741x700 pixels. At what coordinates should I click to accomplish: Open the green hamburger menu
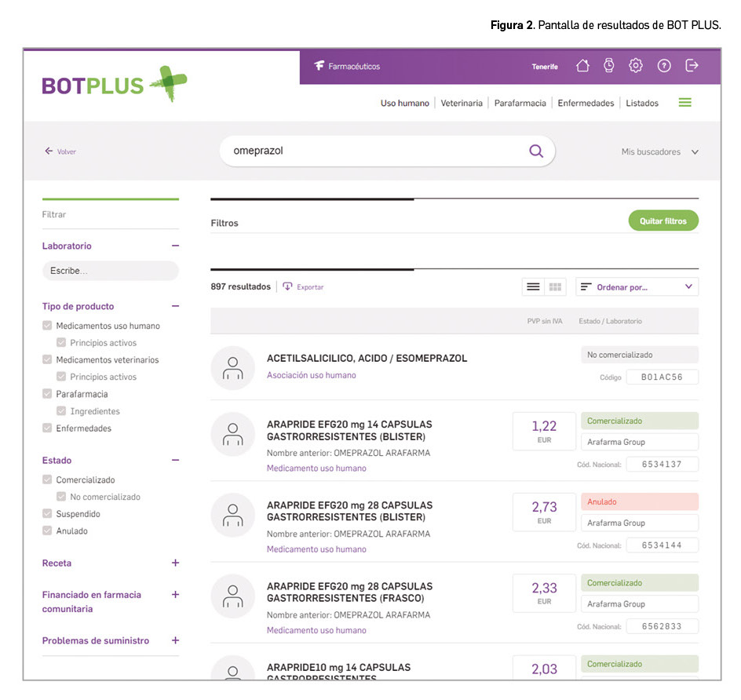[x=684, y=103]
